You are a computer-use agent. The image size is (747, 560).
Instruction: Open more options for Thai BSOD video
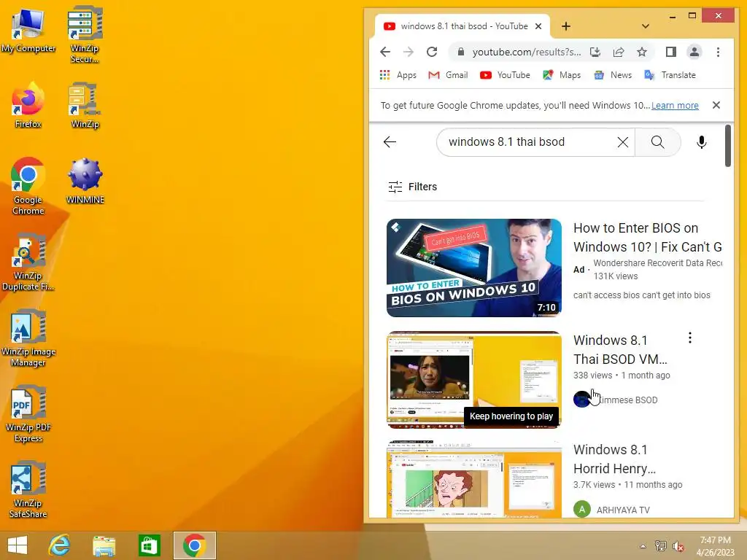pos(690,338)
